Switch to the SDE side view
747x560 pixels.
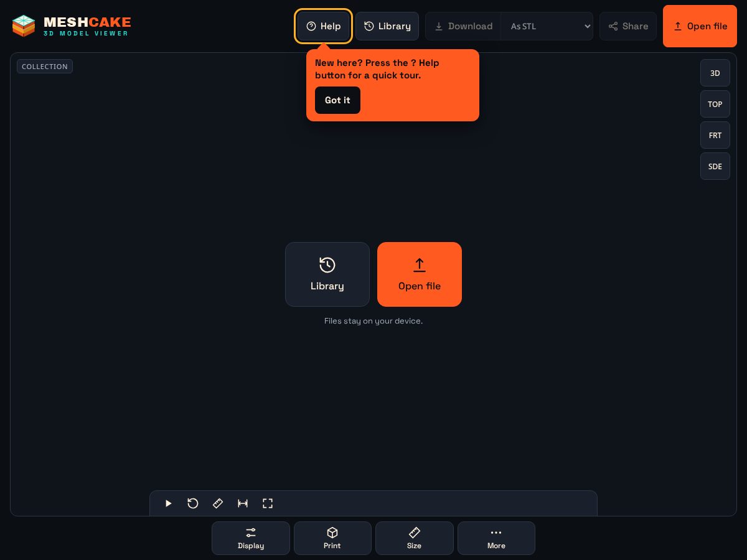pos(715,166)
